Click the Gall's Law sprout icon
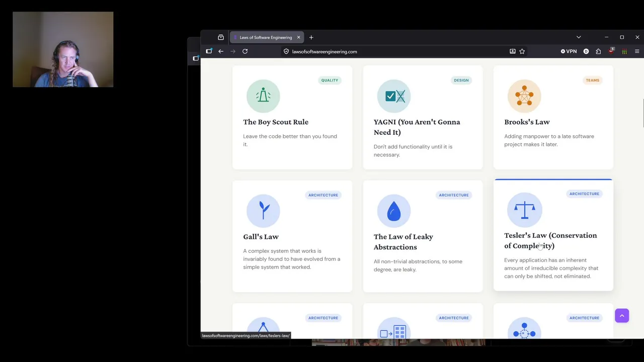 (263, 211)
